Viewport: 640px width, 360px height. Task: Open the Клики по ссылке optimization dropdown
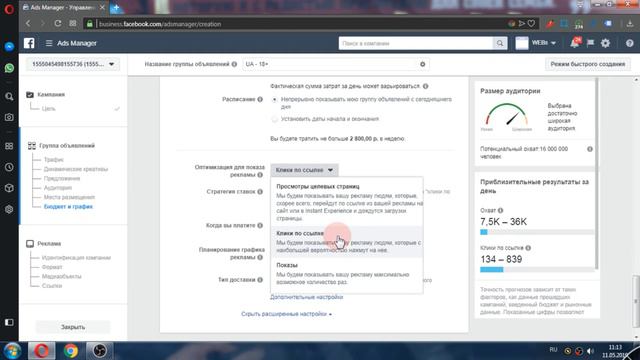[x=304, y=170]
